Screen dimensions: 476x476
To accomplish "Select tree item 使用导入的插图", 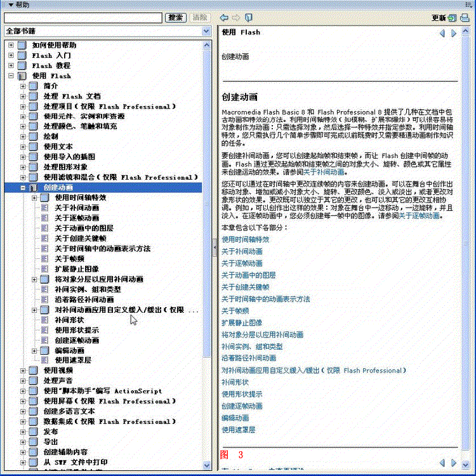I will pos(69,157).
